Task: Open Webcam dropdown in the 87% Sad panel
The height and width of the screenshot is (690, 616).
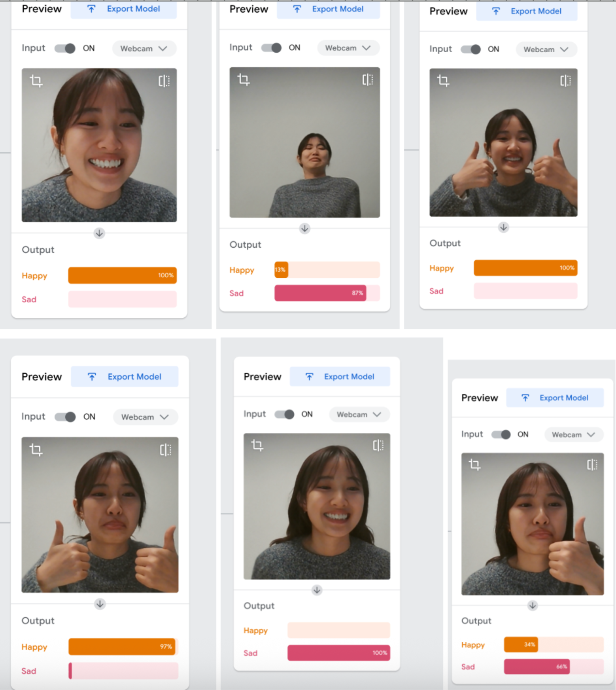Action: point(348,48)
